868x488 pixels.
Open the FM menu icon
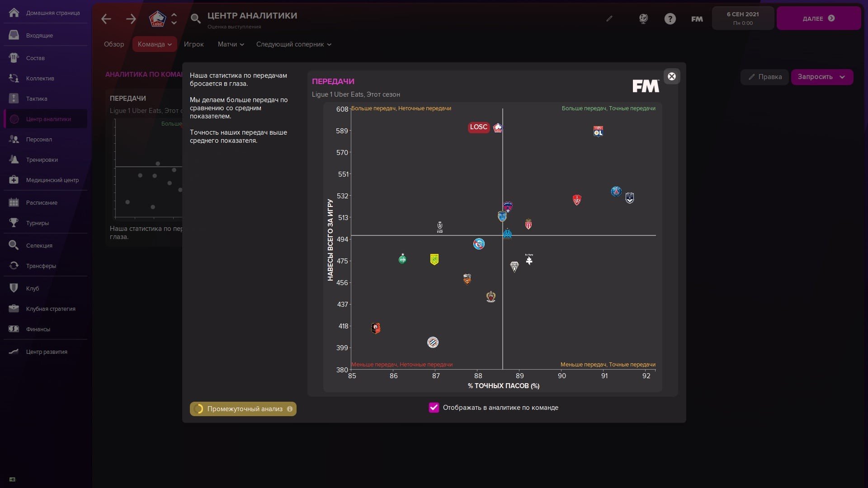tap(697, 19)
